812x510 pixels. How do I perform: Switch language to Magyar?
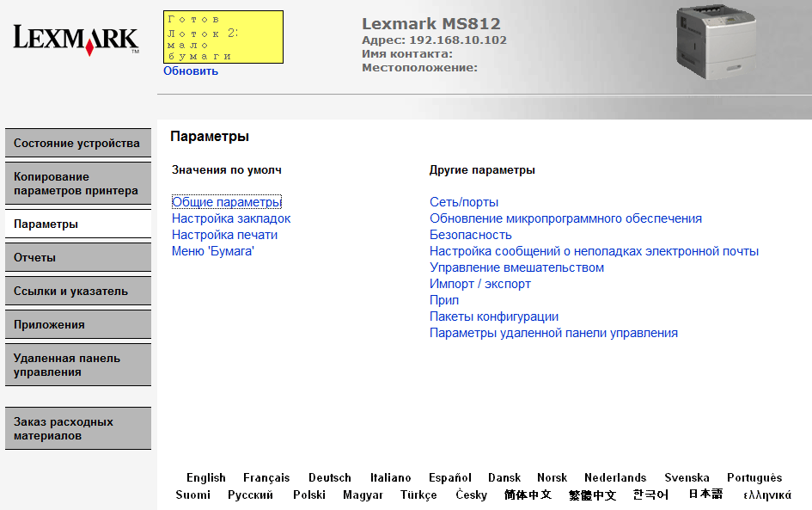(x=363, y=495)
